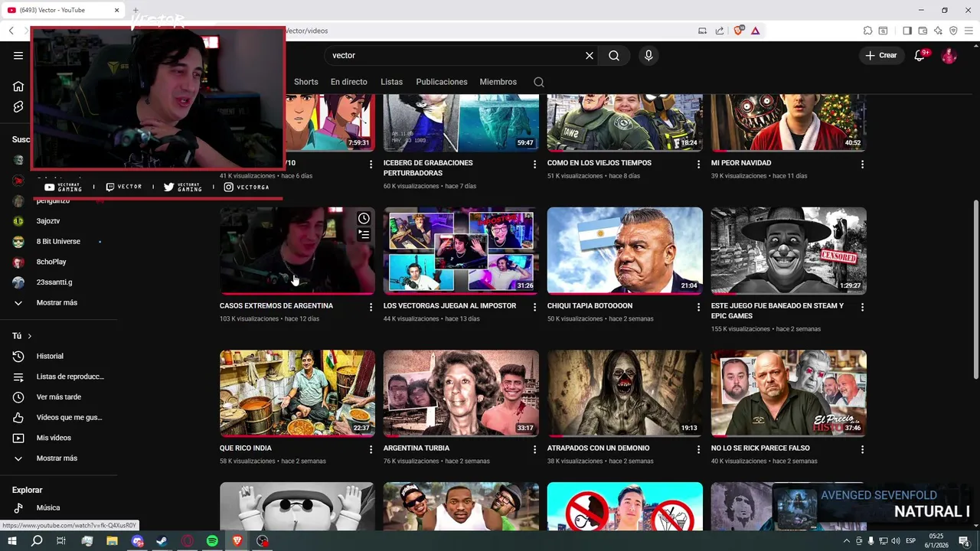Open Spotify from the taskbar
This screenshot has height=551, width=980.
[x=212, y=541]
